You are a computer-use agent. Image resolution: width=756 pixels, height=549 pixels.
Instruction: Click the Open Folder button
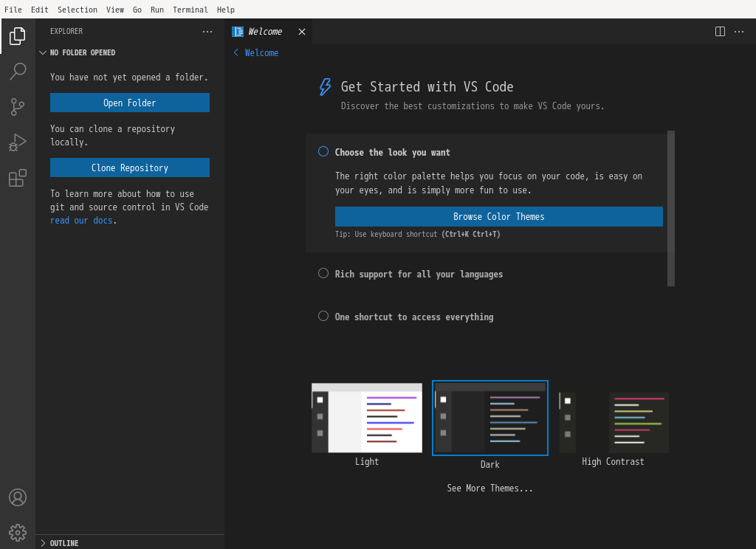click(130, 103)
